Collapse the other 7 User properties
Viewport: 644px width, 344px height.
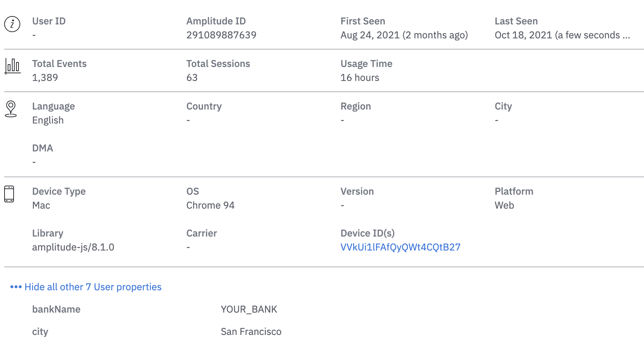click(x=93, y=287)
